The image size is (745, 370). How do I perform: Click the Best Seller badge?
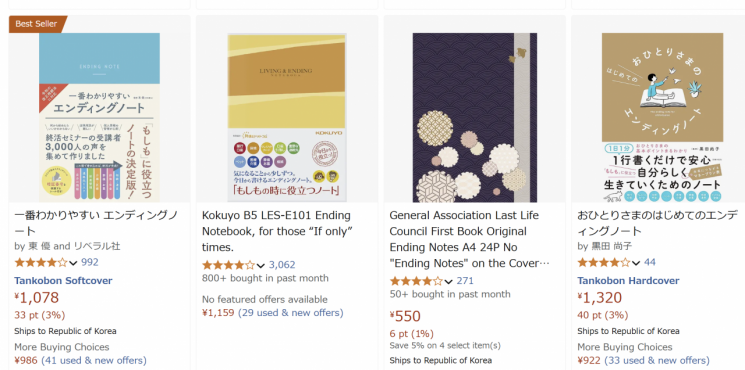point(37,24)
